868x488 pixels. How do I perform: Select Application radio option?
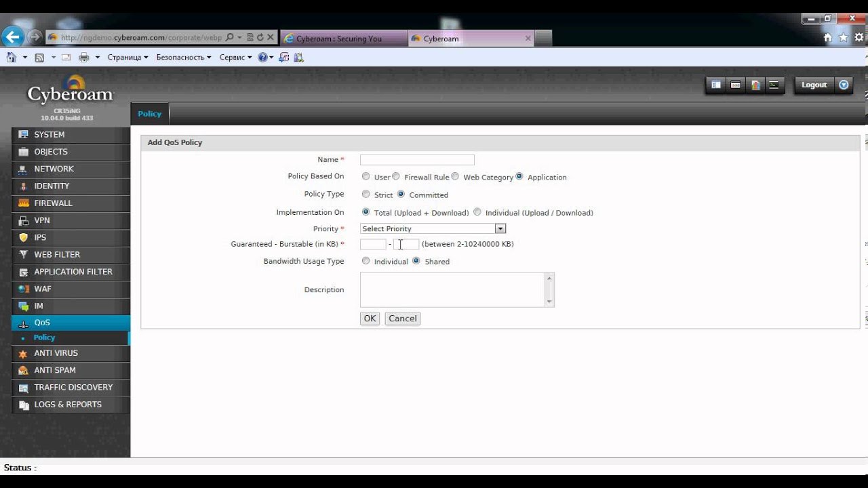point(519,176)
